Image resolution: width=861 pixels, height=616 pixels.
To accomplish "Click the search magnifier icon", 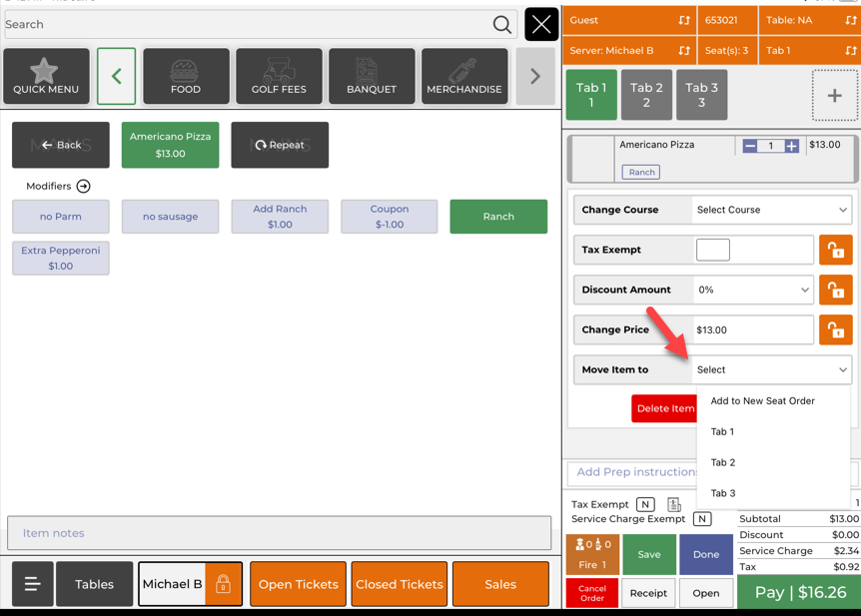I will [501, 25].
